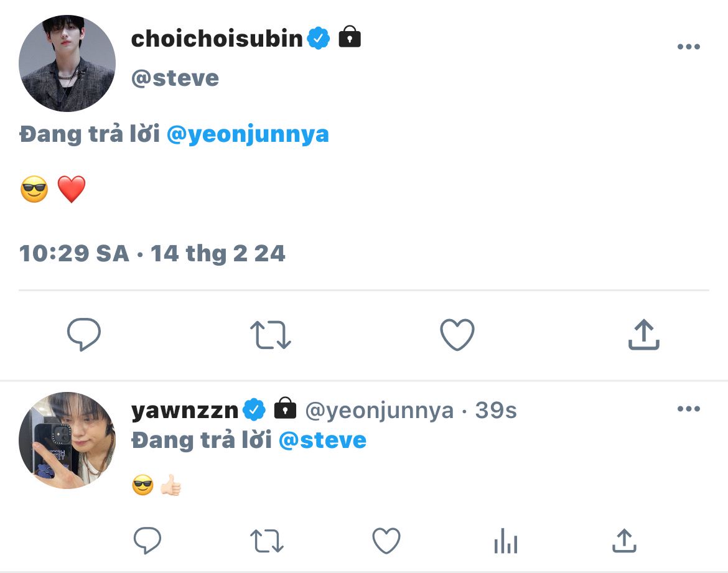Click the verified badge next to choichoisubin
728x573 pixels.
319,39
